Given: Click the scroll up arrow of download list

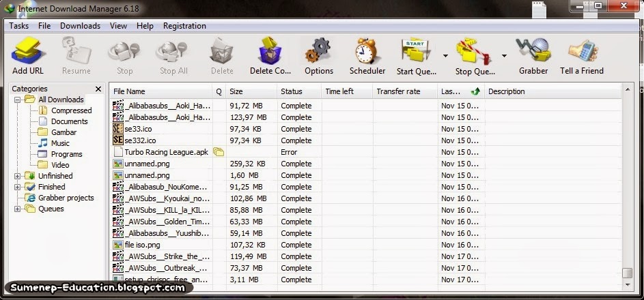Looking at the screenshot, I should (x=627, y=89).
